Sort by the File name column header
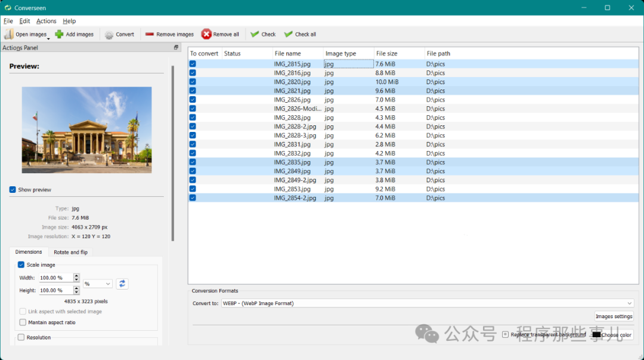 [298, 54]
